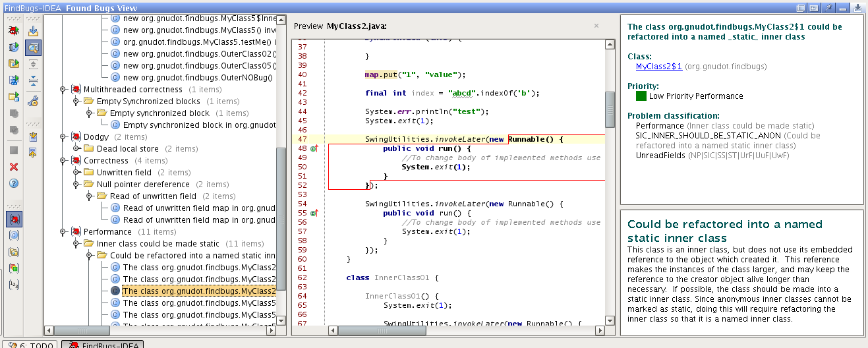Switch to the FindBugs-IDEA tab
The image size is (868, 348).
[x=102, y=344]
